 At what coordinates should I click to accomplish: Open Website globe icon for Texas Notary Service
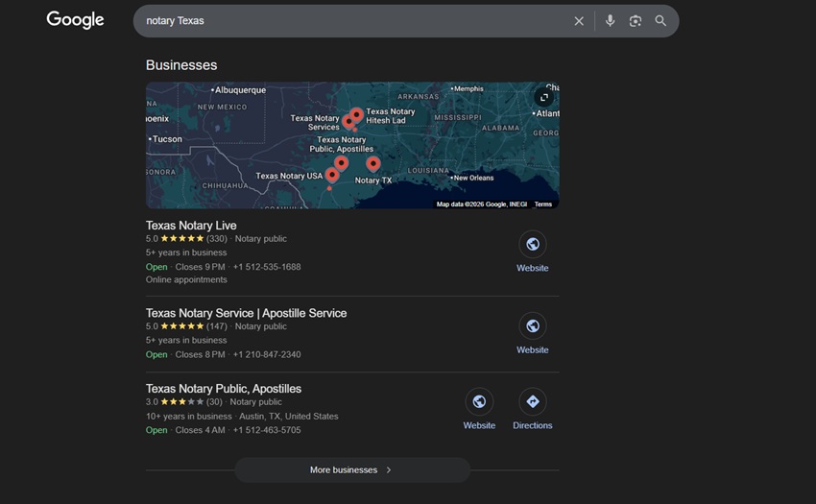point(533,326)
